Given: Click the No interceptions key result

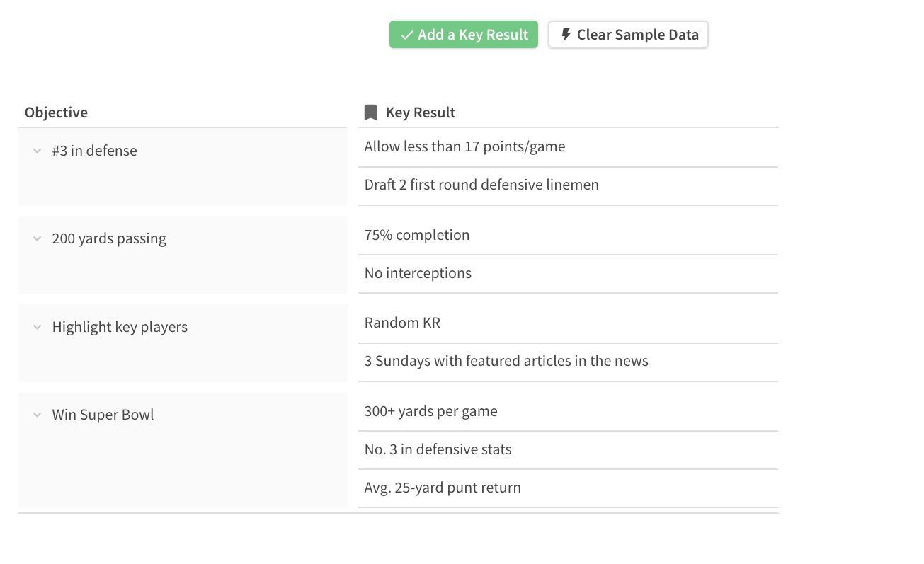Looking at the screenshot, I should coord(418,273).
